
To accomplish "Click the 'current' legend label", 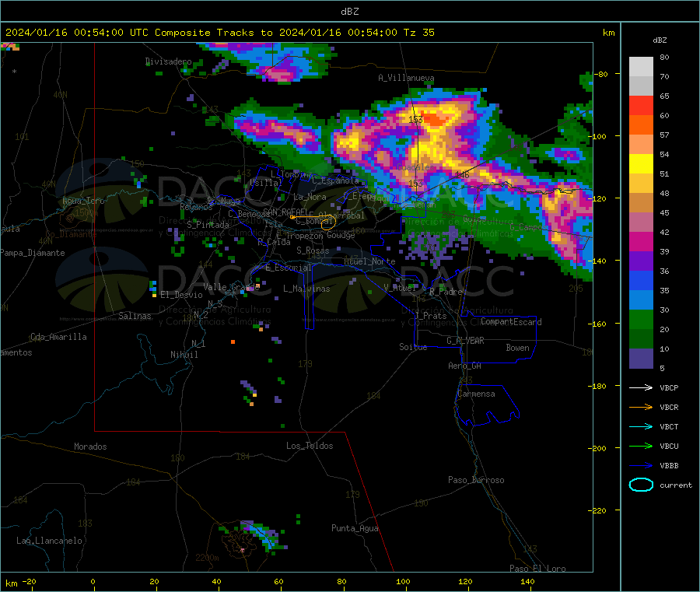I will click(x=676, y=485).
